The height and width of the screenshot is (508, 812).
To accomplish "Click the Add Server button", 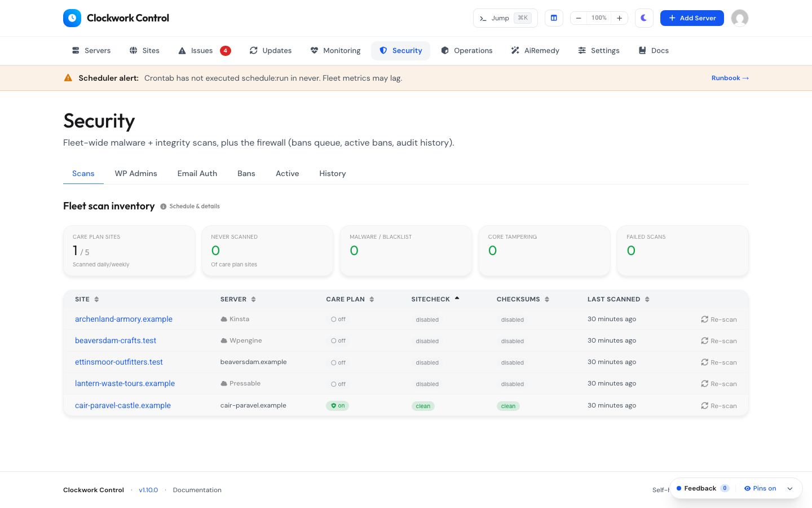I will 692,18.
